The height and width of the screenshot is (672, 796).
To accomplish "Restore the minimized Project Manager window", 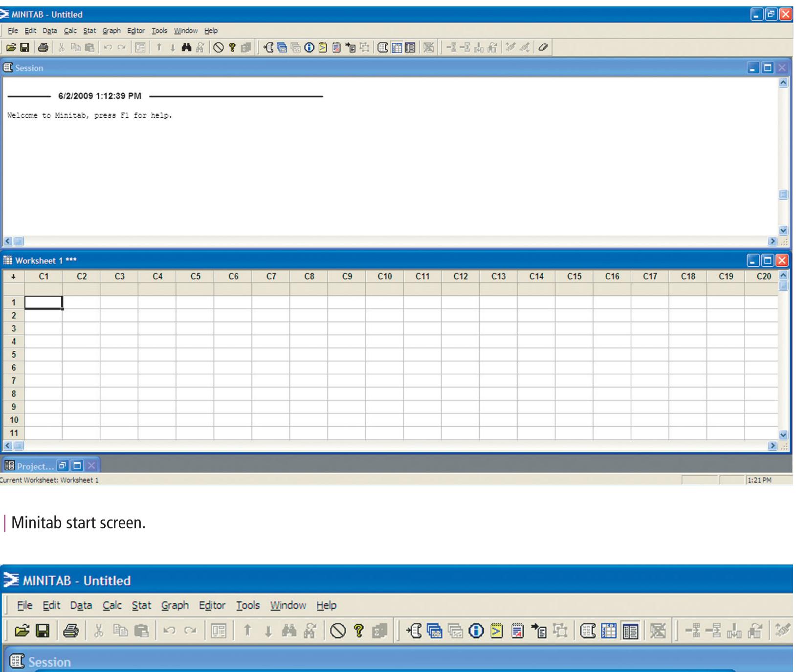I will (x=63, y=466).
